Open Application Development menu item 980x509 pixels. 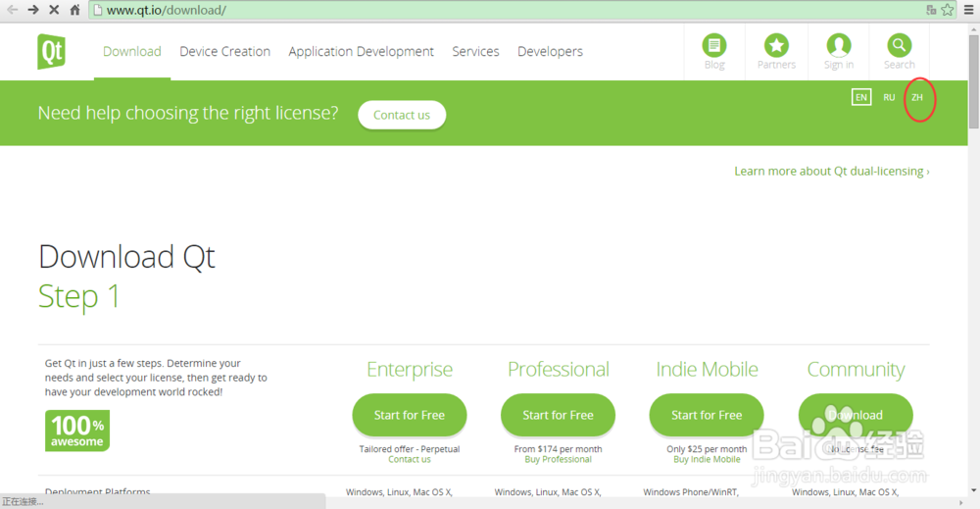coord(361,51)
